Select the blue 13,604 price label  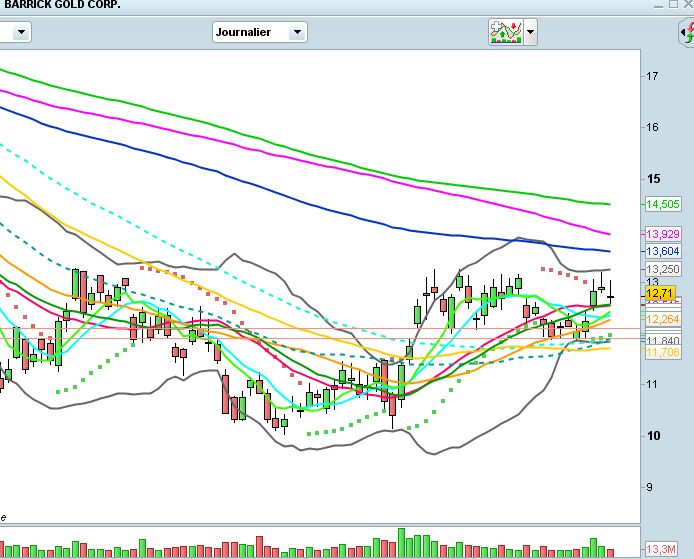pos(662,251)
